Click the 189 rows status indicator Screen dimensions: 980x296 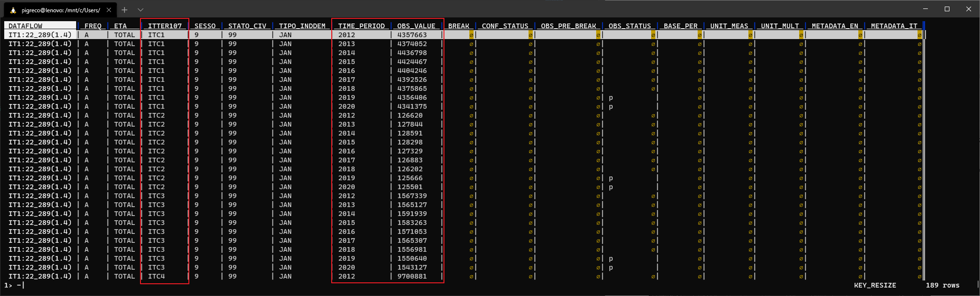942,285
